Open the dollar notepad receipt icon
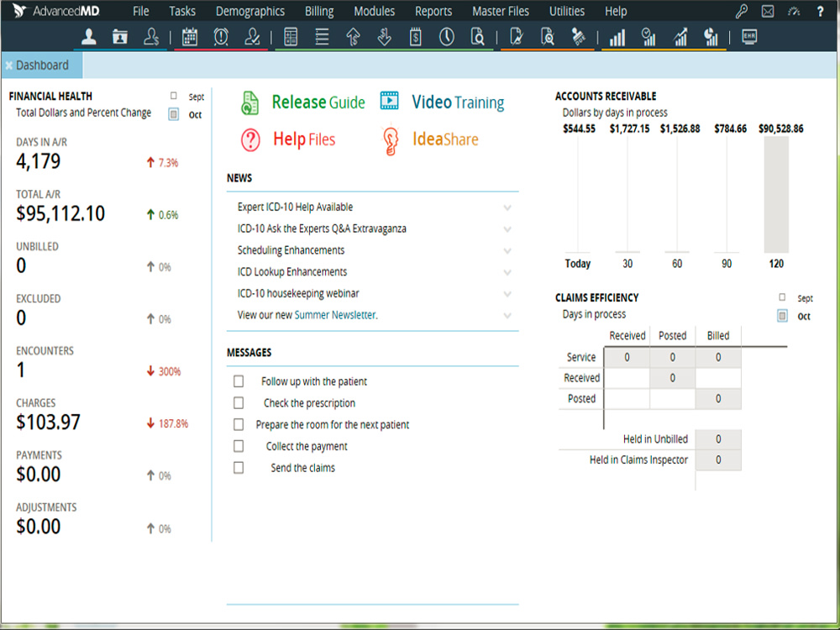The height and width of the screenshot is (630, 840). pos(415,37)
